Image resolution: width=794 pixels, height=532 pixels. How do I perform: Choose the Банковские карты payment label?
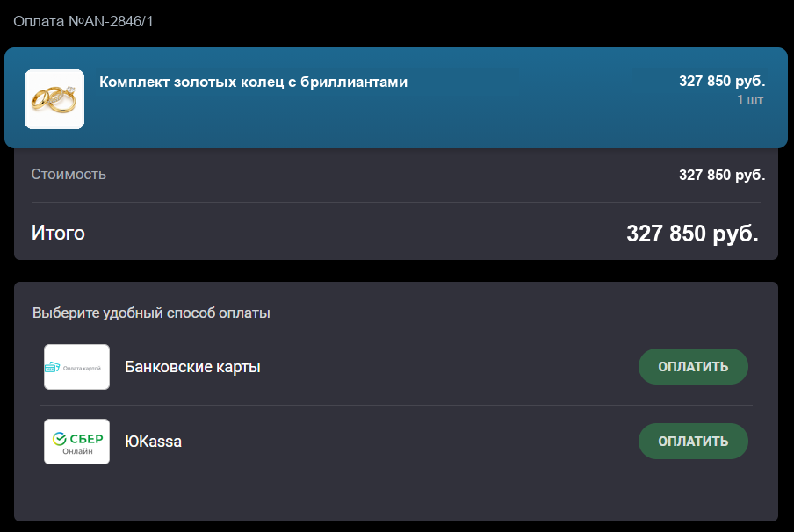[192, 367]
